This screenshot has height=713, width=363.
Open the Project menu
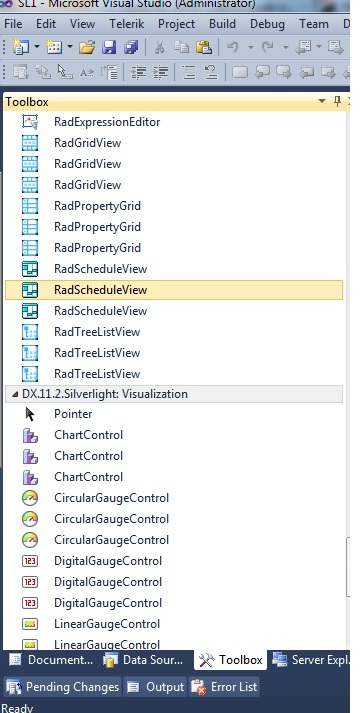point(176,24)
